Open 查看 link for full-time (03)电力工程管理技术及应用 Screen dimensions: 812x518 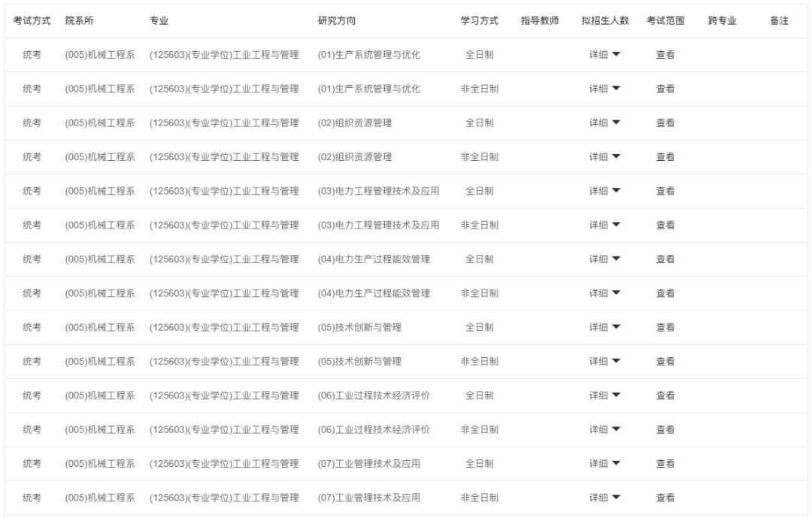click(665, 191)
